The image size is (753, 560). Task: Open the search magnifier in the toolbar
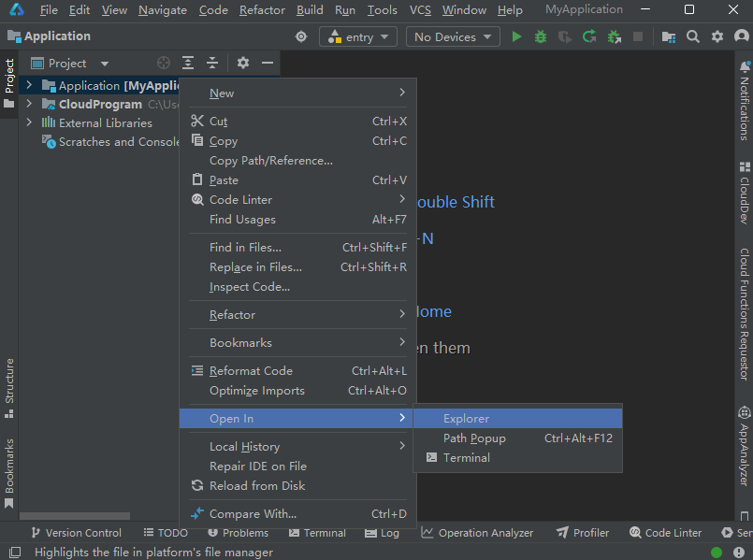click(x=693, y=36)
